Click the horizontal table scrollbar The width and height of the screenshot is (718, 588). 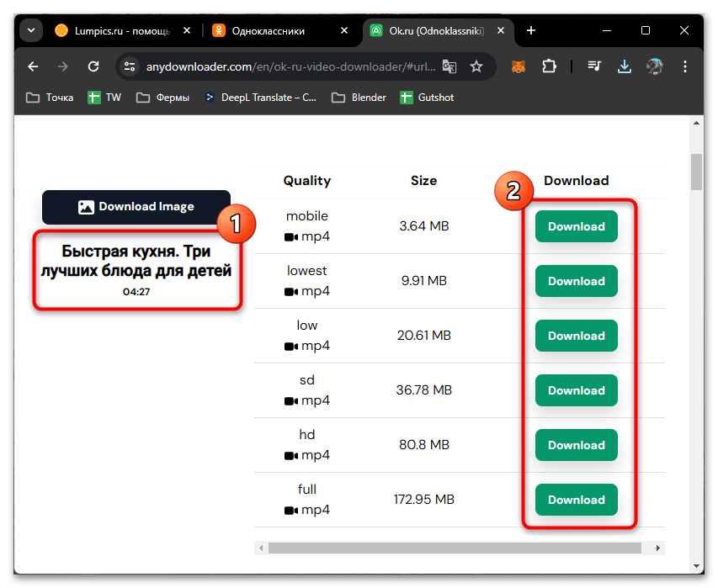coord(455,548)
